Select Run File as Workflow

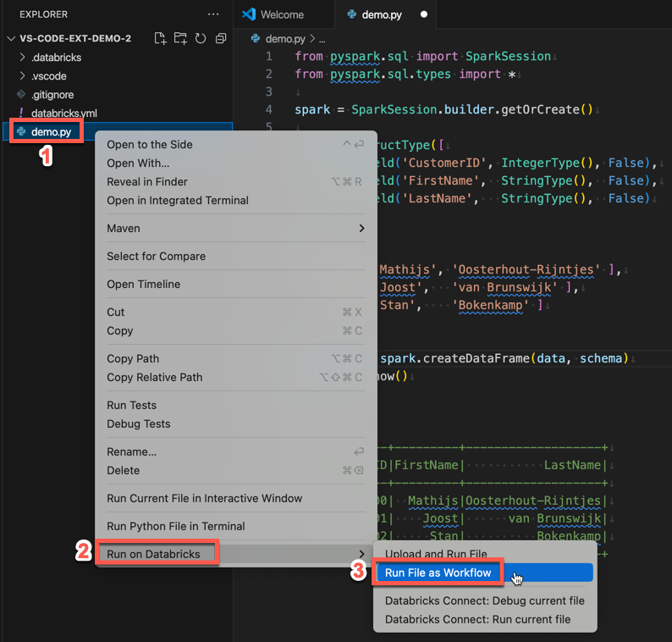(438, 573)
